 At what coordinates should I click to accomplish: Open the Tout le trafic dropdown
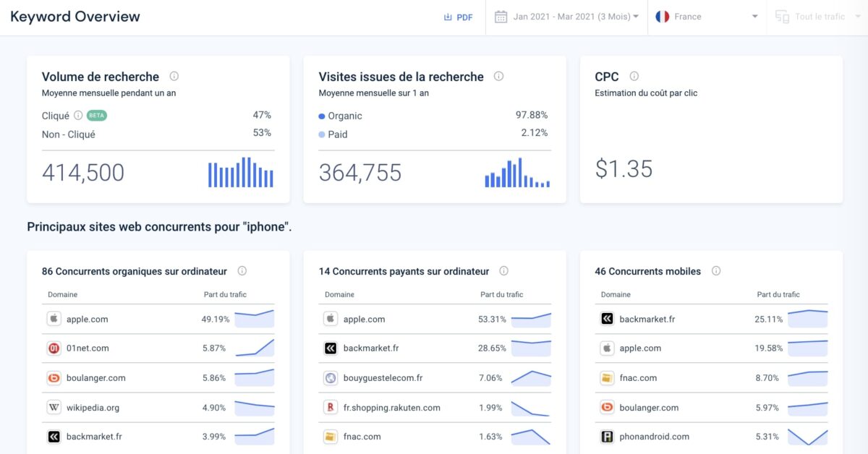[820, 17]
